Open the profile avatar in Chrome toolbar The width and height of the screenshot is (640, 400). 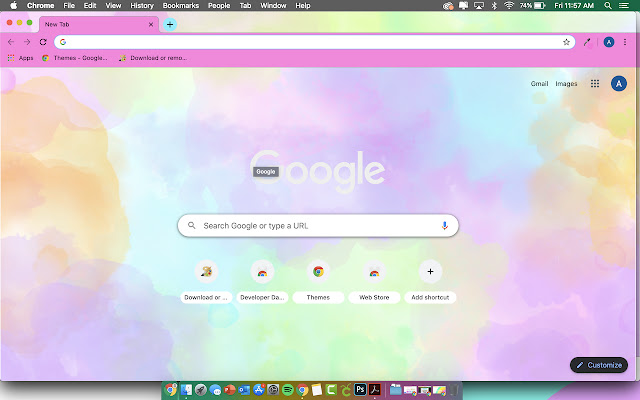point(609,42)
